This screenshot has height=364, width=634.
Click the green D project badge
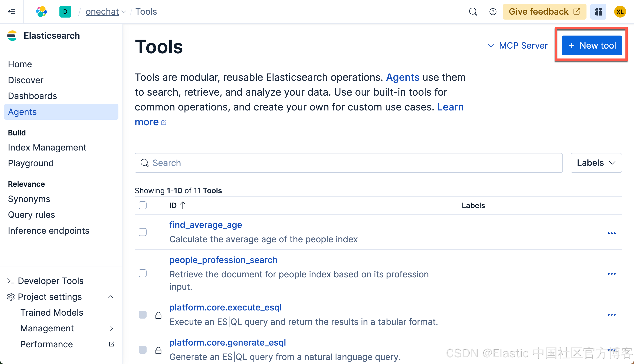[x=65, y=11]
